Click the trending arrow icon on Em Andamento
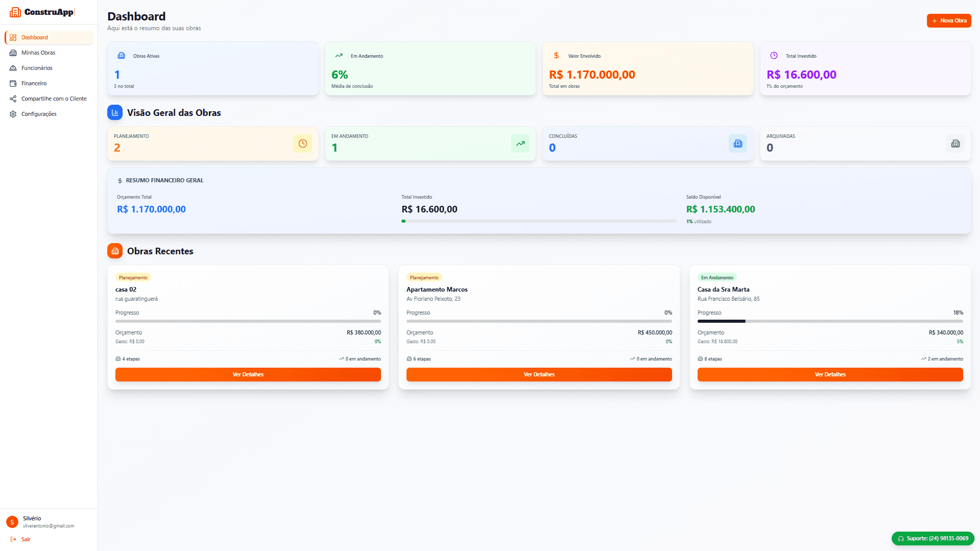This screenshot has height=551, width=980. pyautogui.click(x=520, y=143)
